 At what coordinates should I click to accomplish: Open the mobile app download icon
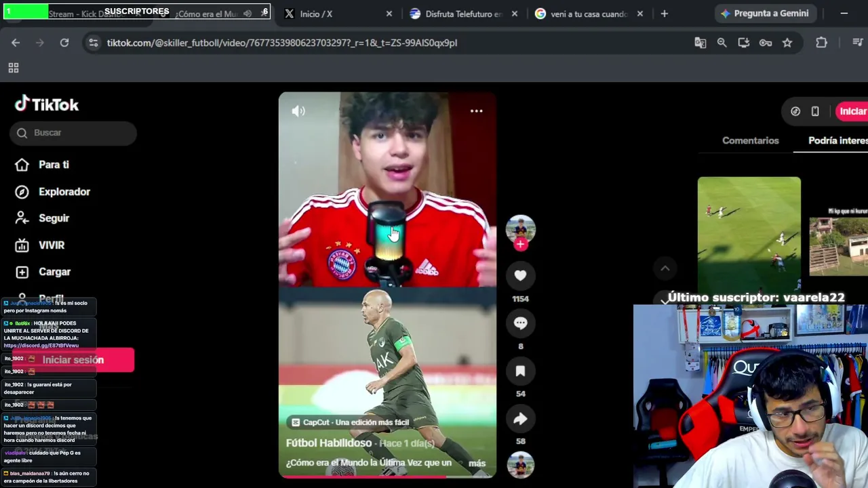click(815, 111)
